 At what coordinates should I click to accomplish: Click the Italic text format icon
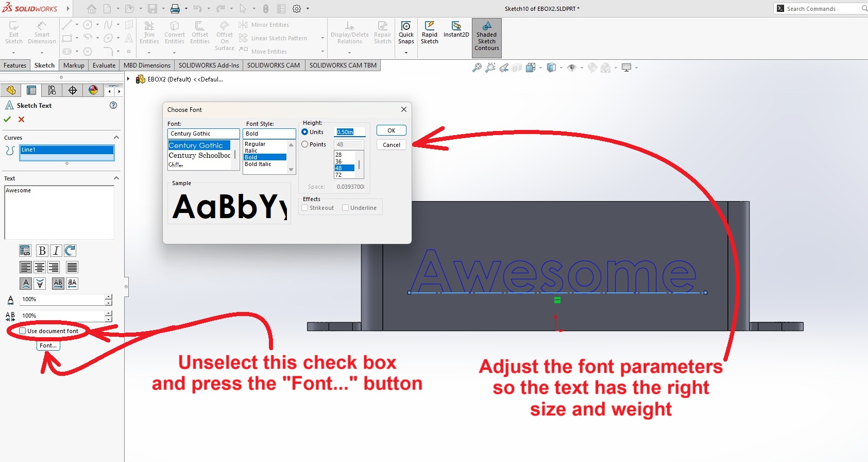56,251
